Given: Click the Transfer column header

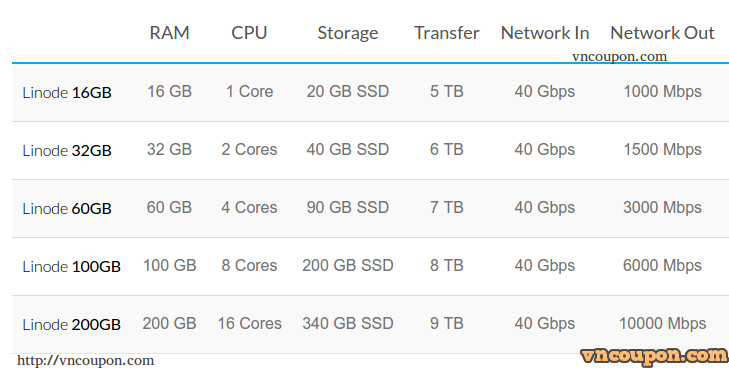Looking at the screenshot, I should pyautogui.click(x=447, y=33).
